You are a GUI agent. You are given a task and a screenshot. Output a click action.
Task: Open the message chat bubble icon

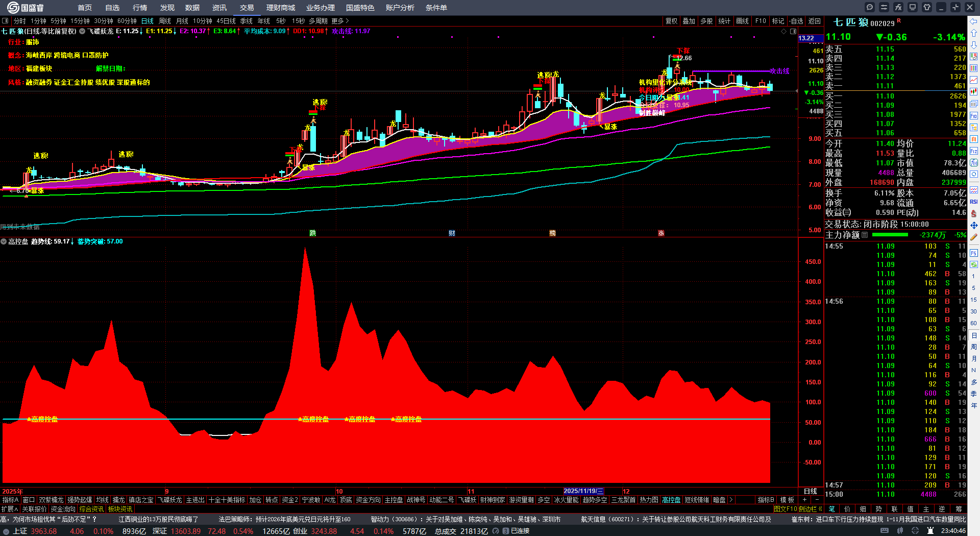(x=870, y=7)
